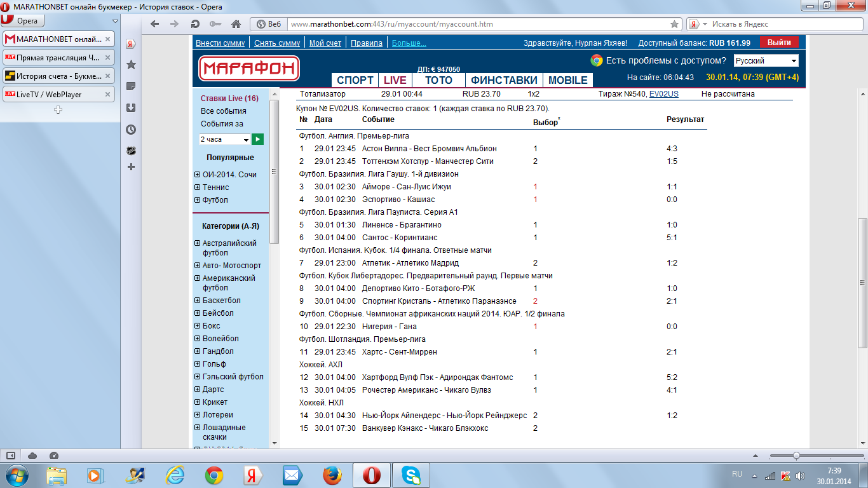This screenshot has width=868, height=488.
Task: Adjust the zoom slider in status bar
Action: click(x=796, y=456)
